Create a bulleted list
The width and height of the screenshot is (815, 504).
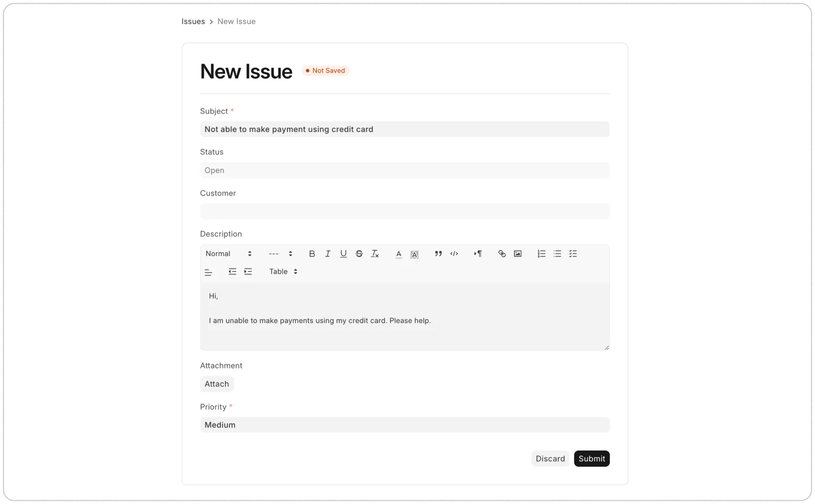[557, 254]
